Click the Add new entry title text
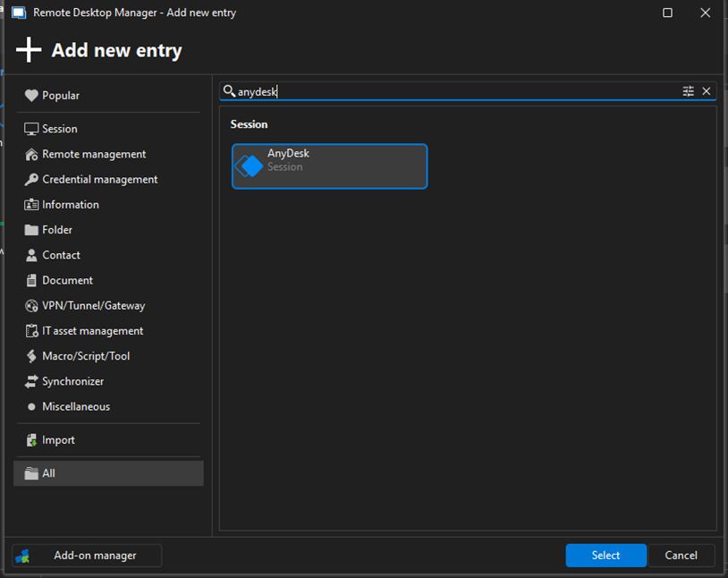 point(116,50)
